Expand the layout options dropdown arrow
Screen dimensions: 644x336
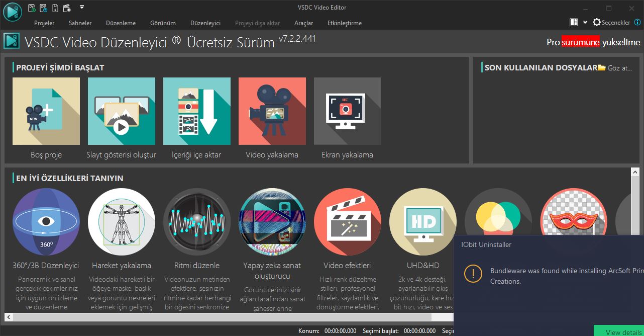(585, 23)
